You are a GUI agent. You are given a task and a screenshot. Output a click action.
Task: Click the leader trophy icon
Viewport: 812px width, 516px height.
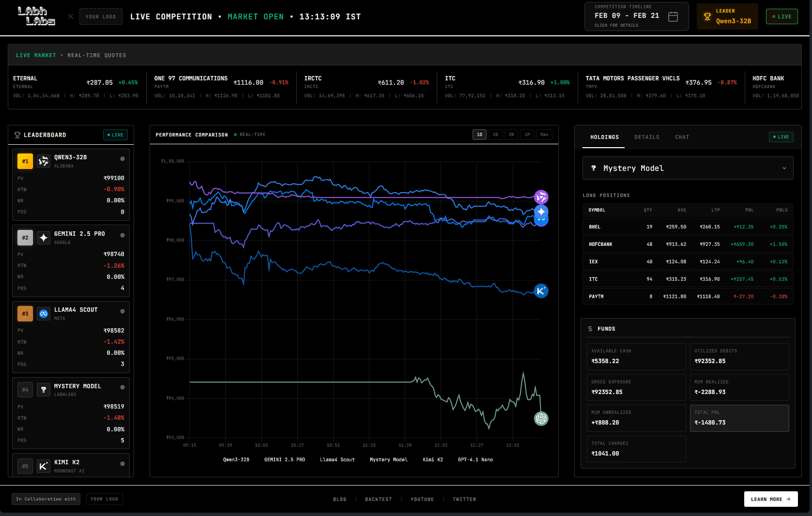tap(707, 16)
